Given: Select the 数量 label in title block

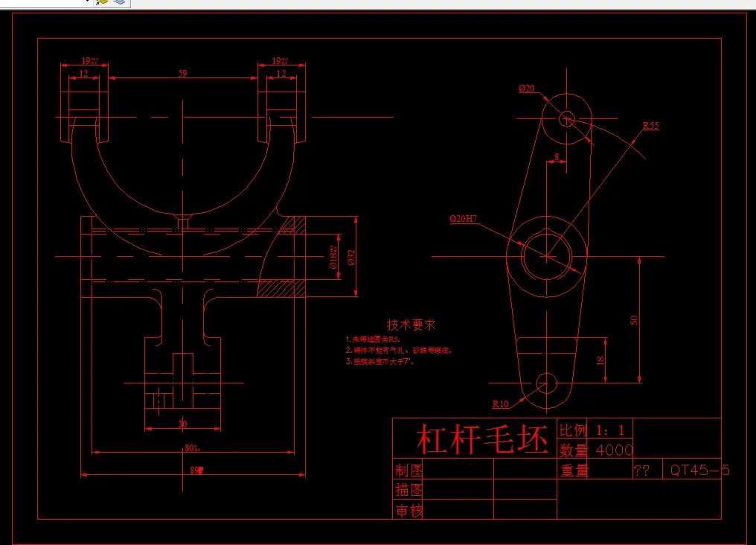Looking at the screenshot, I should 574,450.
